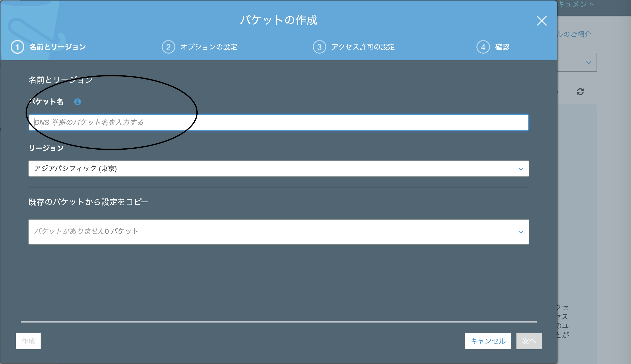Click the disabled 作成 button
631x364 pixels.
28,341
